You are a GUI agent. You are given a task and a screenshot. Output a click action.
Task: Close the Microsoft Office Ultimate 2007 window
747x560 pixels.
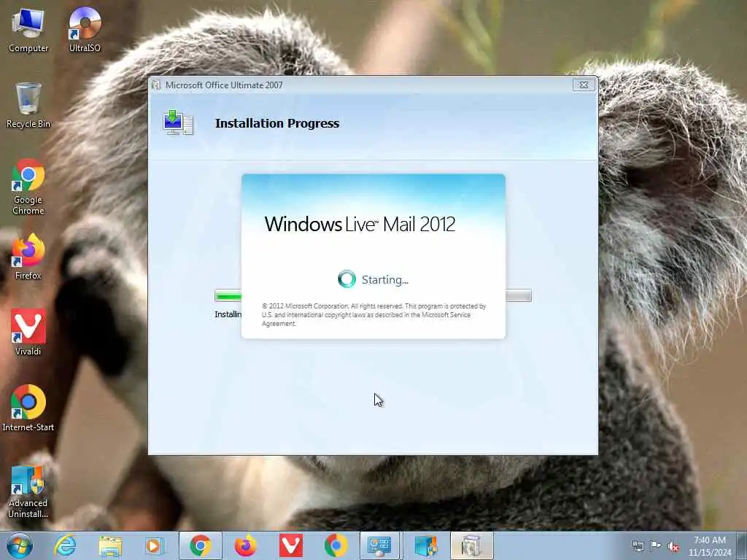point(584,85)
